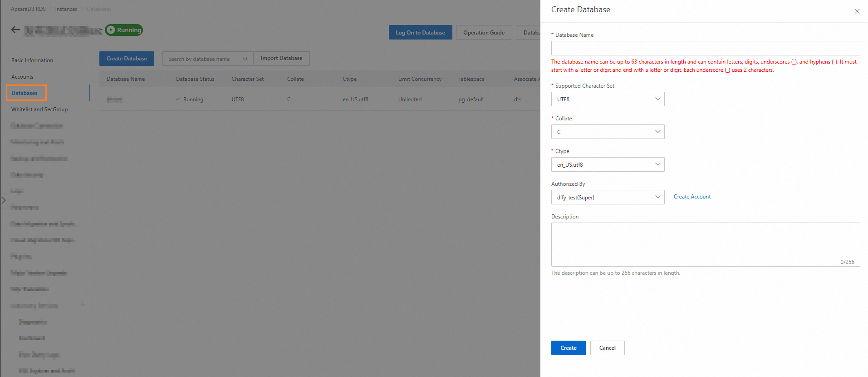Click the Create Account link
868x377 pixels.
[692, 197]
